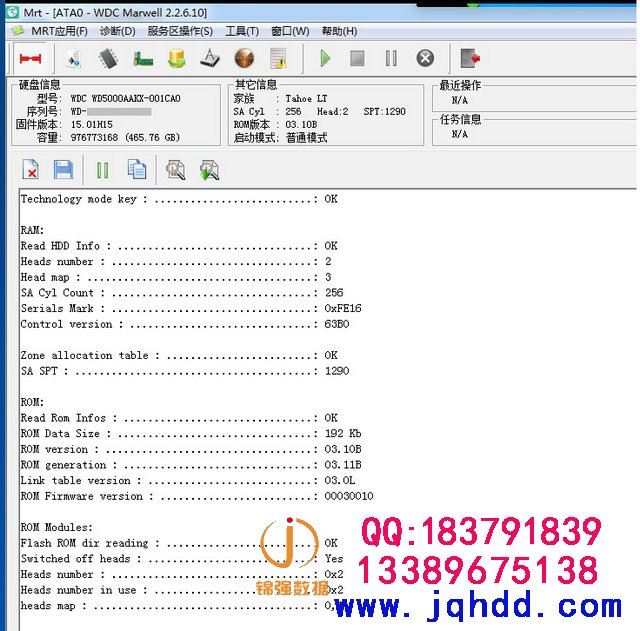Screen dimensions: 640x631
Task: Click the Technology mode key log line
Action: coord(179,199)
